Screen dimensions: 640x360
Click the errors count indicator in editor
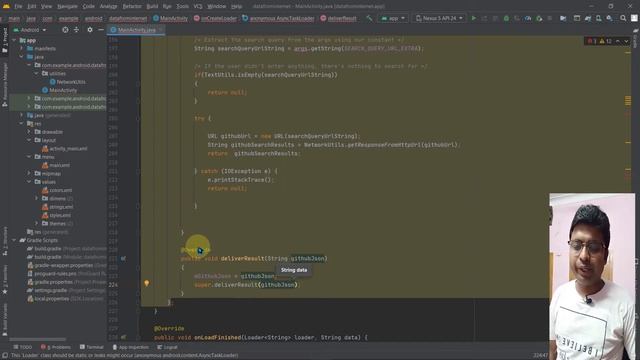pyautogui.click(x=592, y=41)
